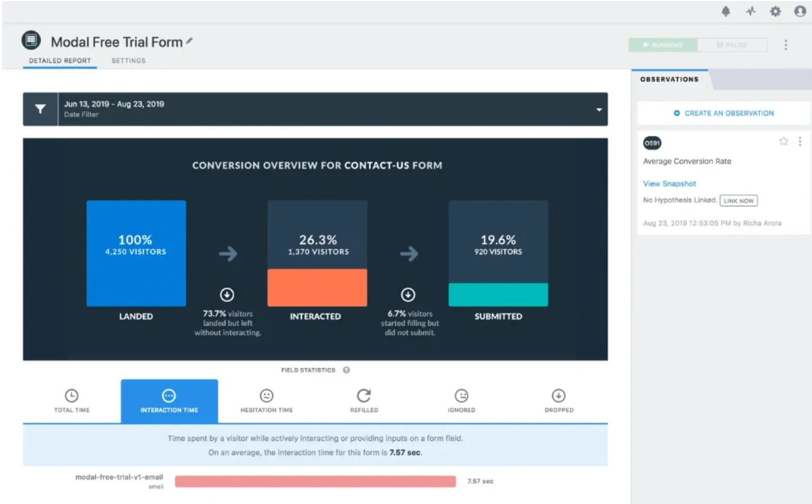Switch to the Settings tab
Viewport: 812px width, 504px height.
tap(128, 61)
